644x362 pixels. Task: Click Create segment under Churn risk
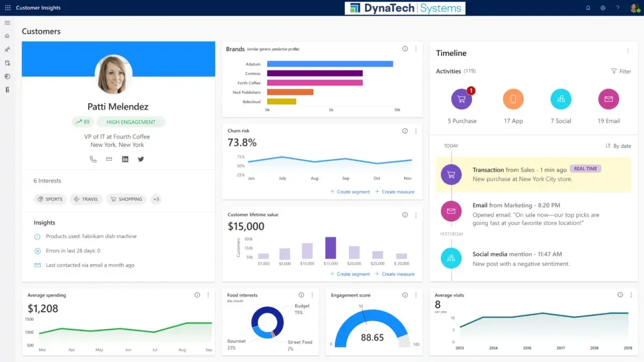[x=350, y=192]
